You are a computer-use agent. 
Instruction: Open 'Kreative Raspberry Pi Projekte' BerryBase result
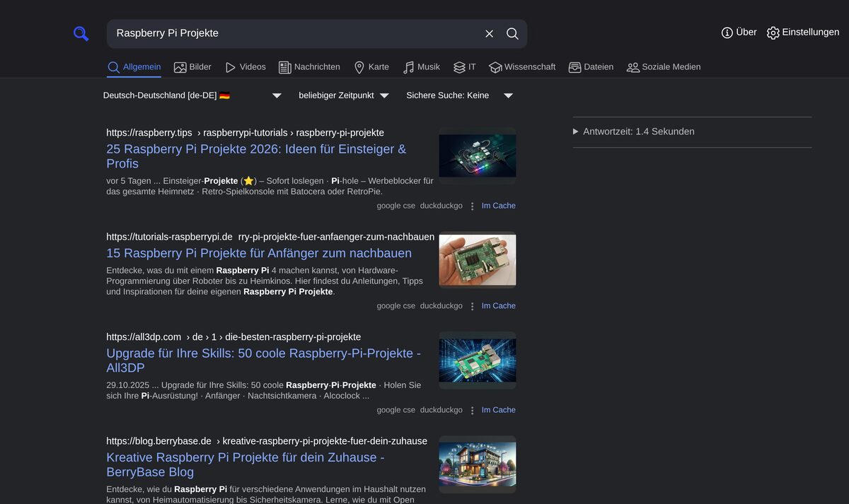coord(246,464)
